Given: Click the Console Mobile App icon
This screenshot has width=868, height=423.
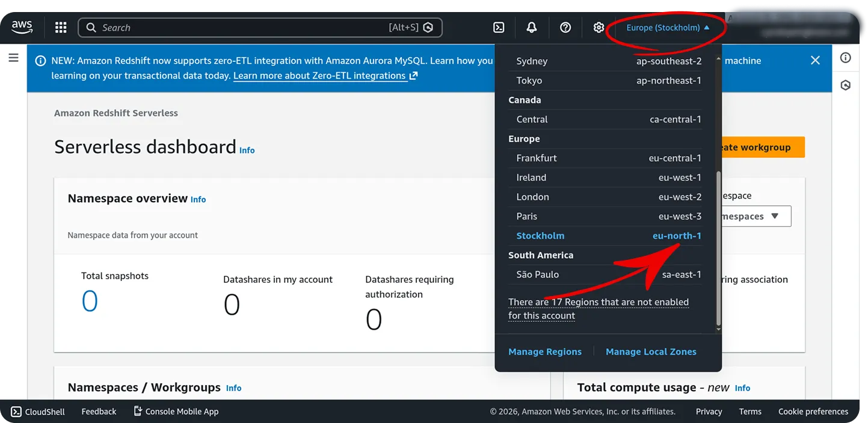Looking at the screenshot, I should pos(137,411).
